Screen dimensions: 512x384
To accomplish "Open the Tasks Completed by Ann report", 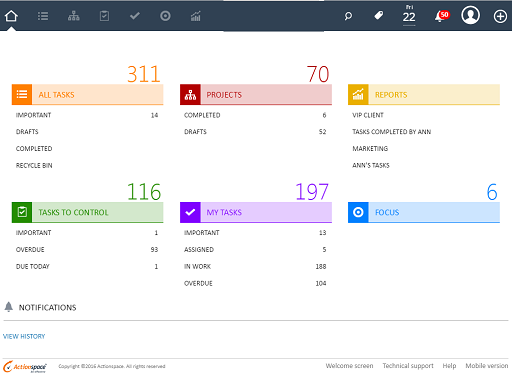I will click(392, 132).
